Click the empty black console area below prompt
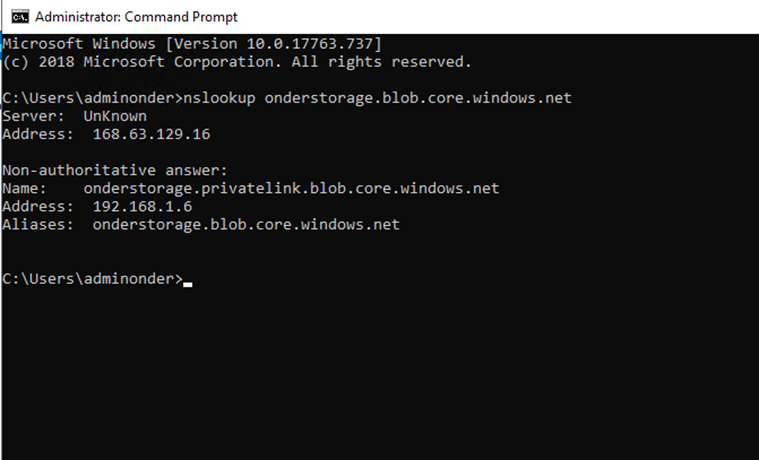This screenshot has width=759, height=460. [380, 375]
